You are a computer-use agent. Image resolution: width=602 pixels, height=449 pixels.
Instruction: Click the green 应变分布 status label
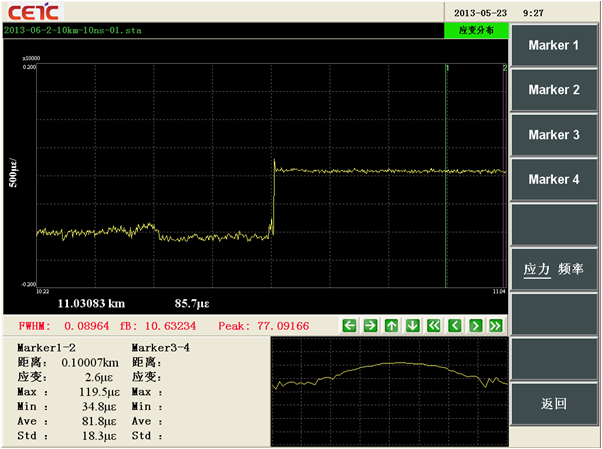click(476, 31)
